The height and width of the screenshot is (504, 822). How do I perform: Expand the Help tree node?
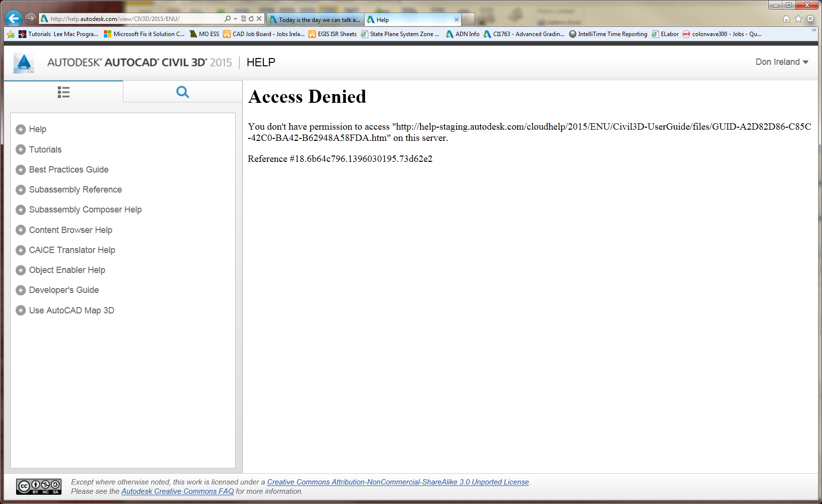(20, 129)
